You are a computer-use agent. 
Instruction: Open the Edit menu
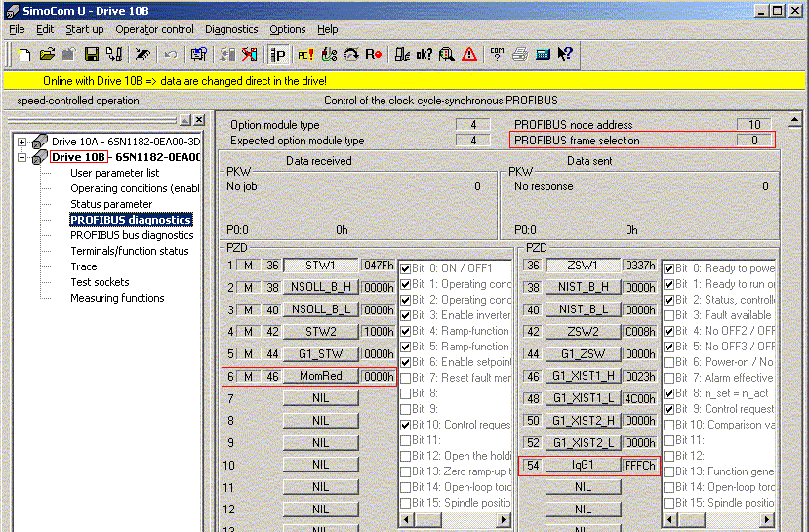click(45, 29)
